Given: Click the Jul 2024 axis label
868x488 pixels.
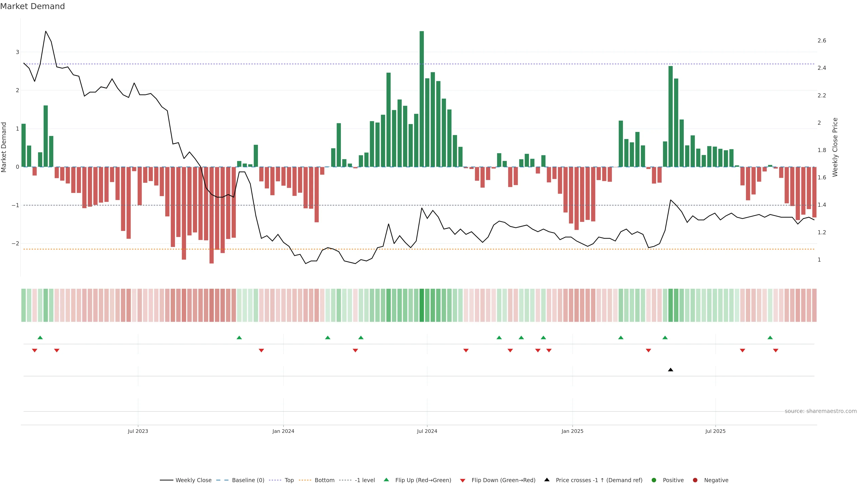Looking at the screenshot, I should point(427,431).
